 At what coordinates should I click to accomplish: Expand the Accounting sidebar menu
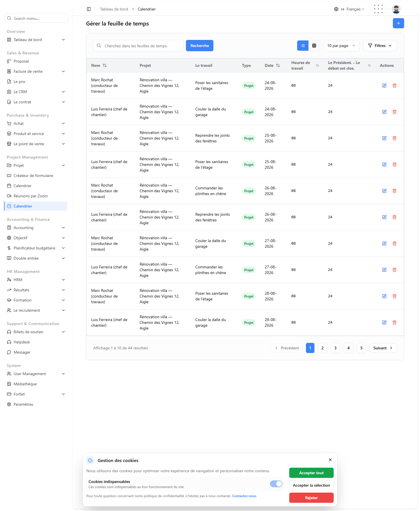pos(36,228)
